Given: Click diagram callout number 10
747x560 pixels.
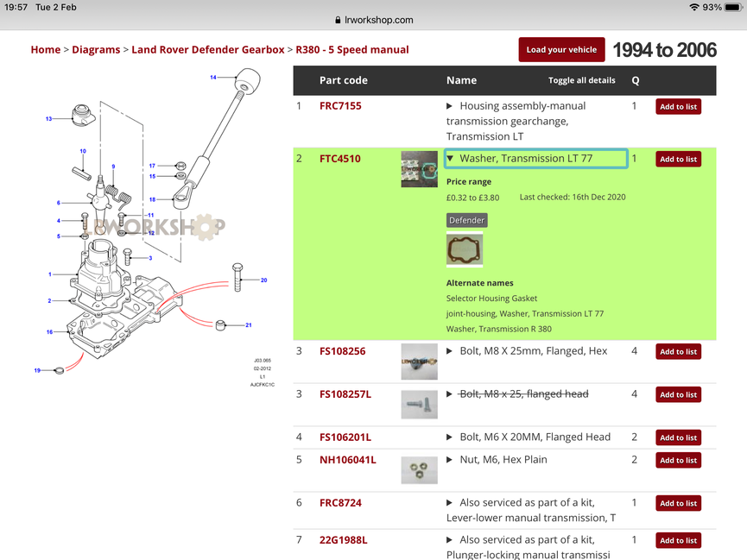Looking at the screenshot, I should click(x=83, y=151).
